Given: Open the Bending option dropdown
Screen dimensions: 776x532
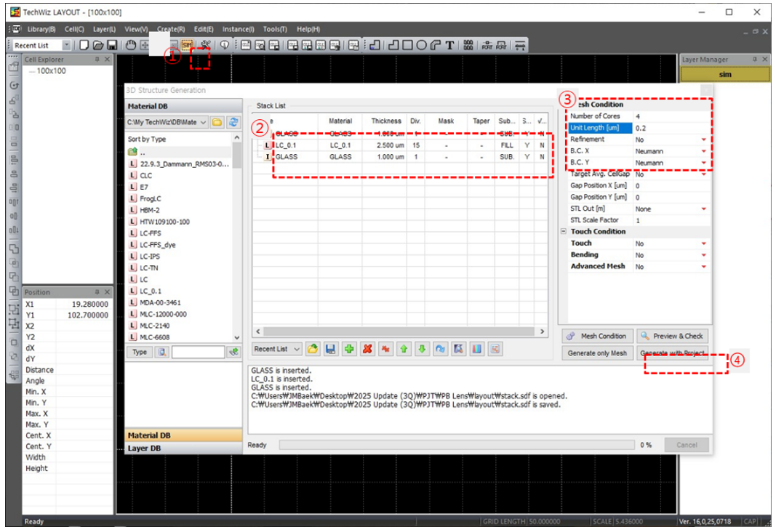Looking at the screenshot, I should 703,255.
